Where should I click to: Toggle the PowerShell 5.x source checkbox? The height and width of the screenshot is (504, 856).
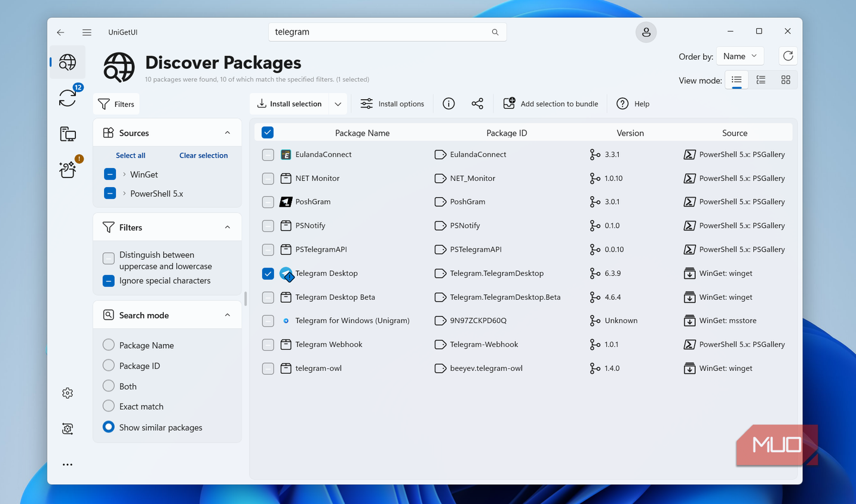click(x=110, y=193)
